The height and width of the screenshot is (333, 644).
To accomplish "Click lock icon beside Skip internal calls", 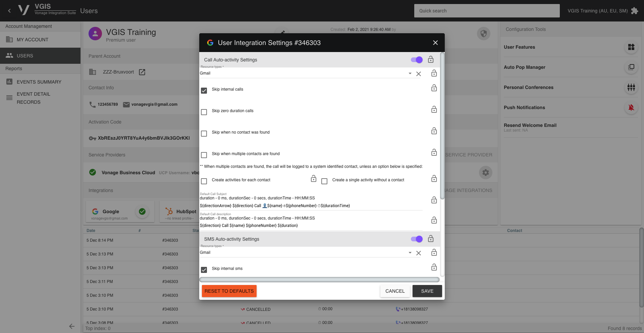I will [434, 88].
